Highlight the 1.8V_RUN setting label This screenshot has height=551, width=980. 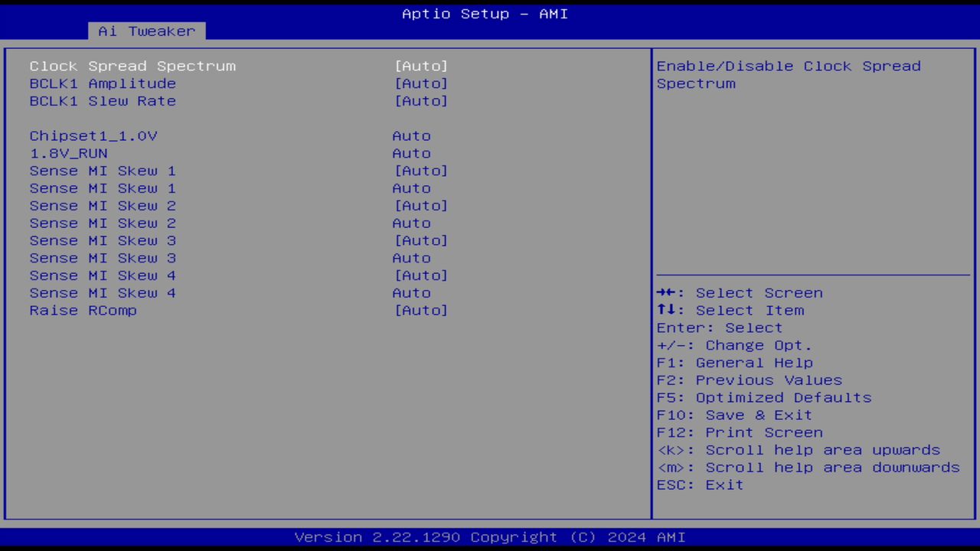[69, 154]
